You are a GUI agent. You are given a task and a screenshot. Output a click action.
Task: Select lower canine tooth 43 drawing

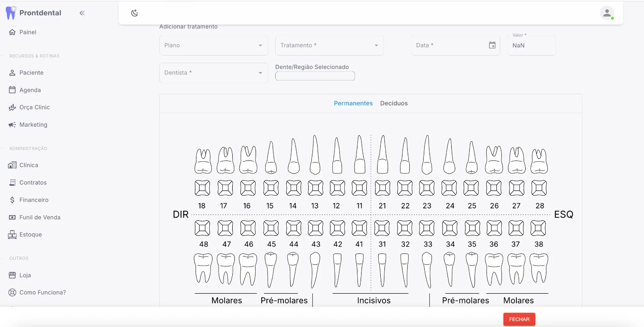[315, 270]
